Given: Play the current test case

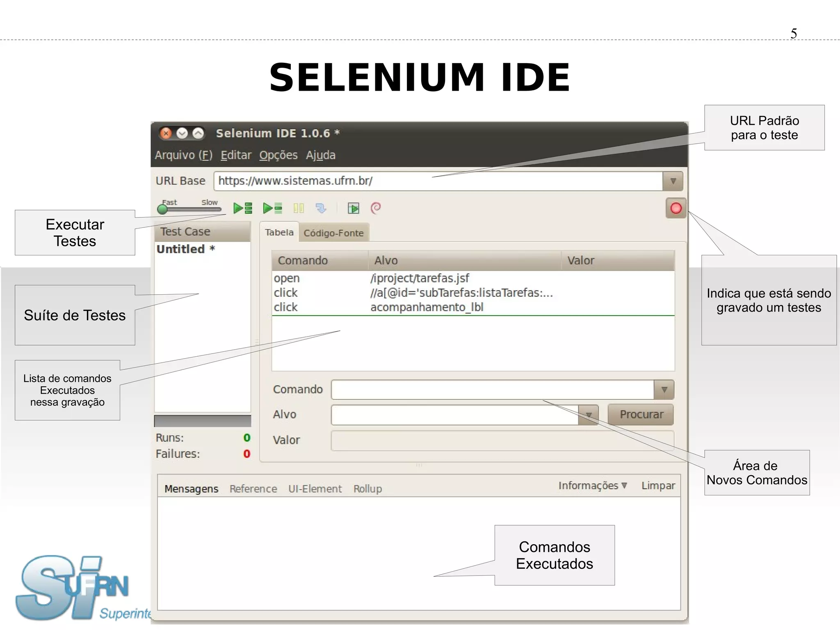Looking at the screenshot, I should coord(272,208).
